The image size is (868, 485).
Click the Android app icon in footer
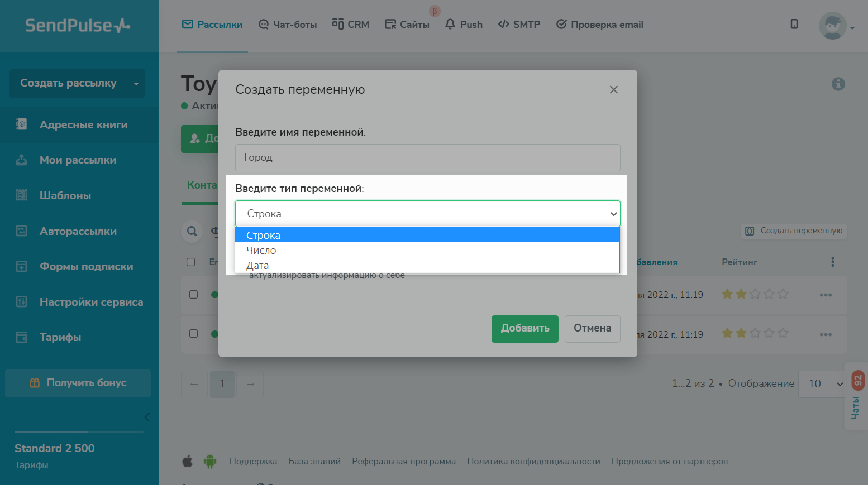[210, 462]
